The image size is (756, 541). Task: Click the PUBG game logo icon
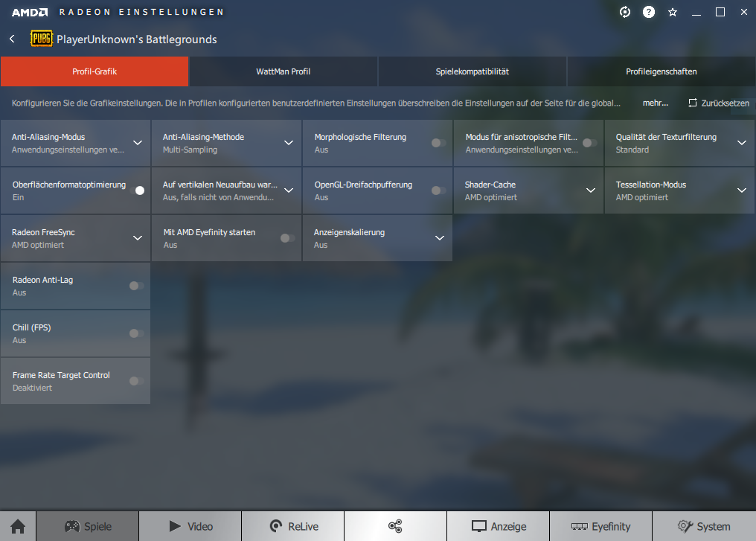42,39
